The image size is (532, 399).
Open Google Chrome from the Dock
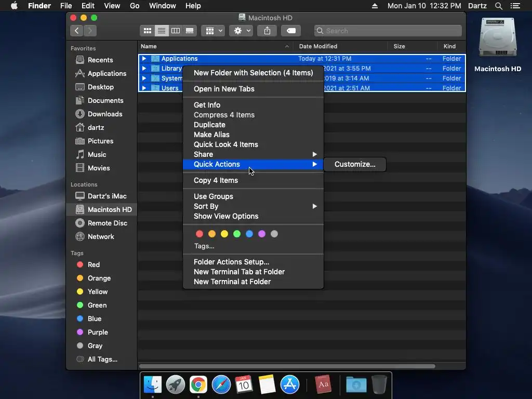[x=198, y=385]
